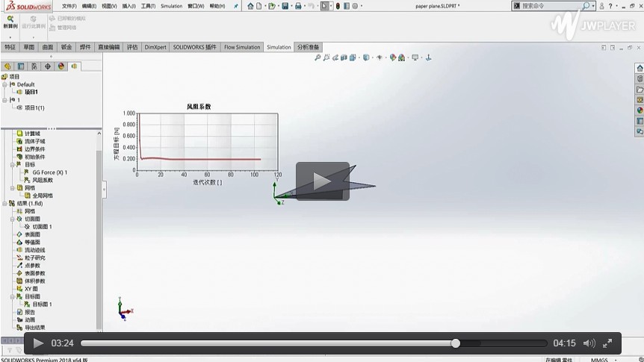Click the Zoom to Fit magnifier icon
This screenshot has height=362, width=644.
[318, 57]
